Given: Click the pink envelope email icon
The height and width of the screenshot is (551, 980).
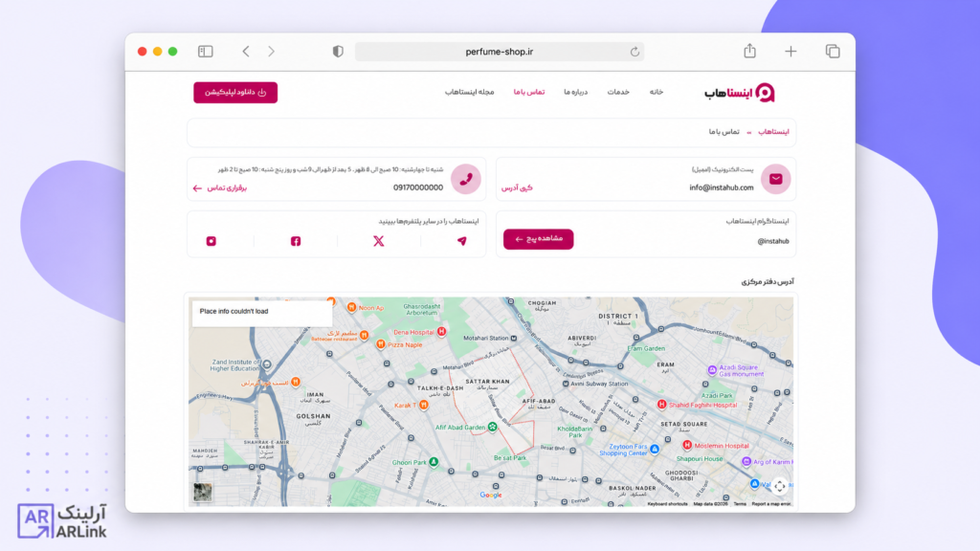Looking at the screenshot, I should coord(775,179).
